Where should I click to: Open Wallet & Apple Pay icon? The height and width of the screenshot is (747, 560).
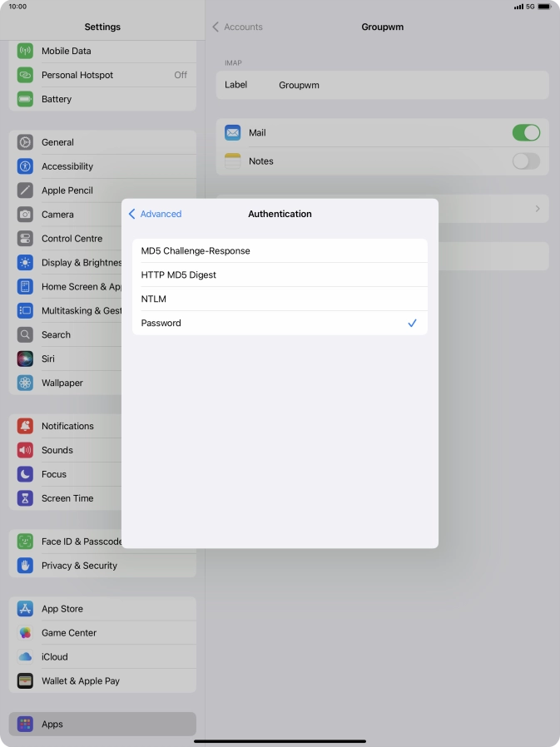tap(25, 680)
